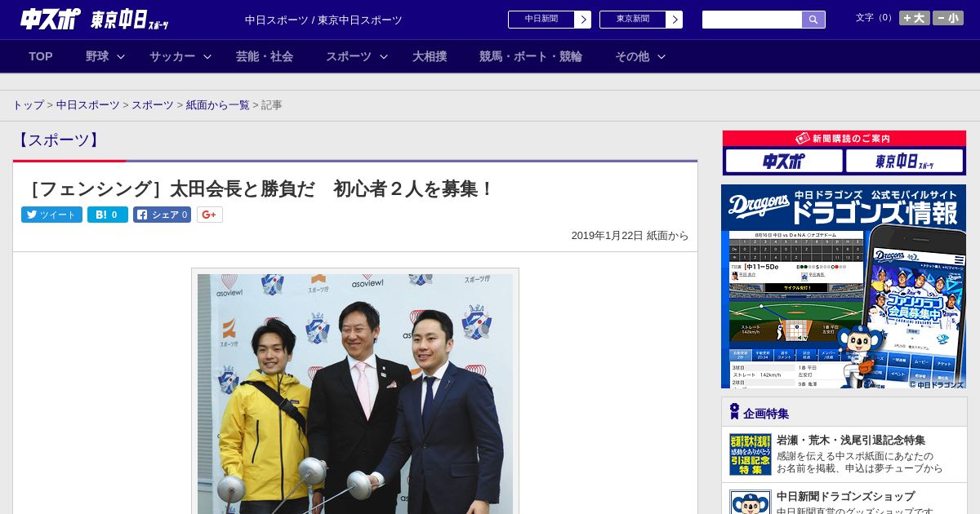This screenshot has width=980, height=514.
Task: Open 岩瀬・荒木・浅尾引退記念特集 link
Action: (851, 440)
